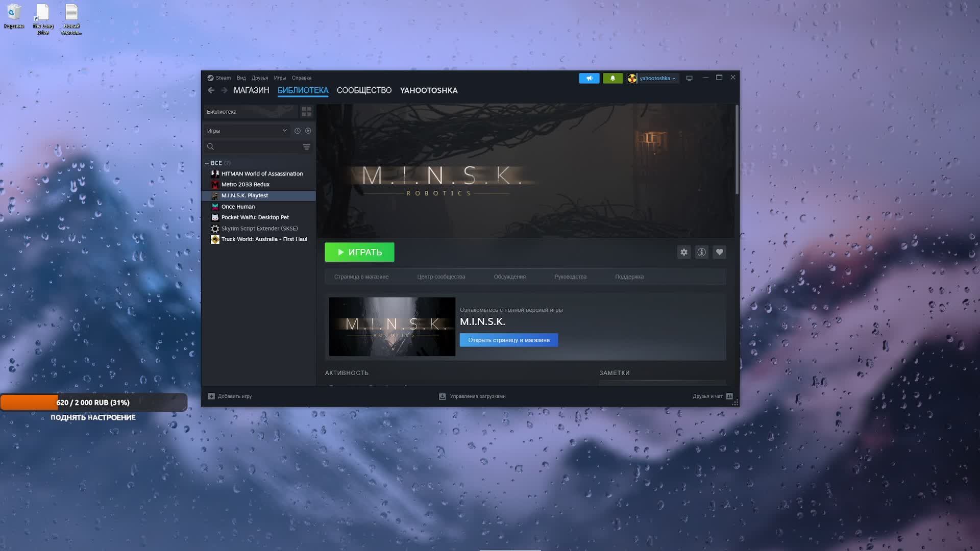Switch to the СООБЩЕСТВО tab
This screenshot has width=980, height=551.
364,90
